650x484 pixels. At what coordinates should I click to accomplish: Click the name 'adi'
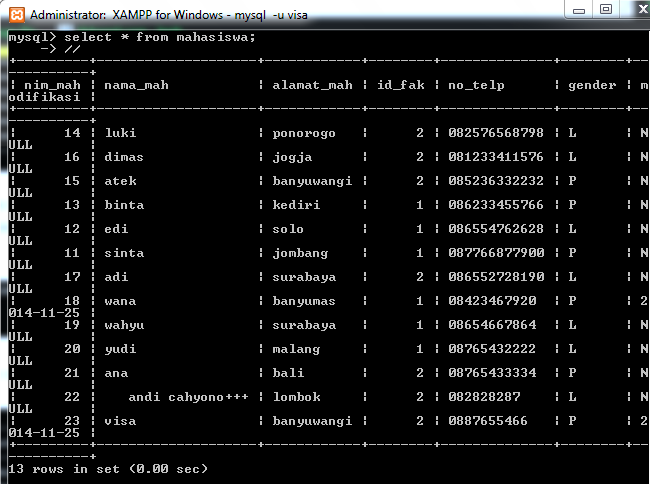116,277
